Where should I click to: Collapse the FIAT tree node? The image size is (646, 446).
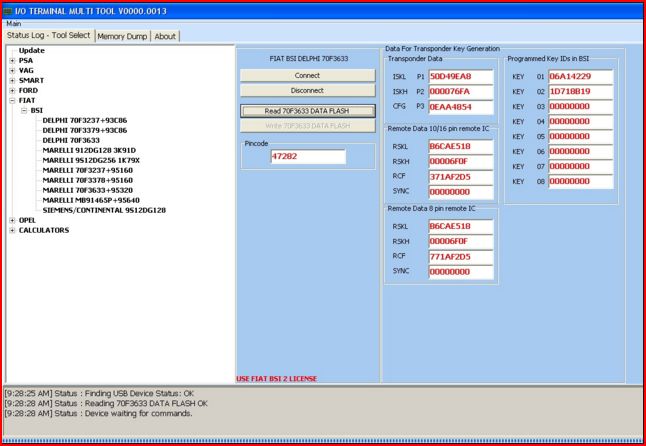pyautogui.click(x=12, y=101)
